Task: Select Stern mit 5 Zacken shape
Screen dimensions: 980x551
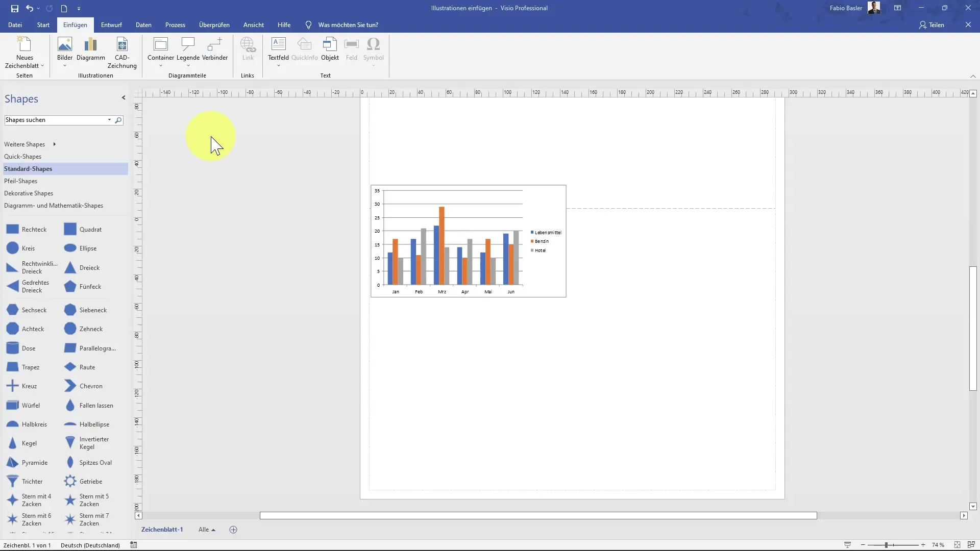Action: (87, 500)
